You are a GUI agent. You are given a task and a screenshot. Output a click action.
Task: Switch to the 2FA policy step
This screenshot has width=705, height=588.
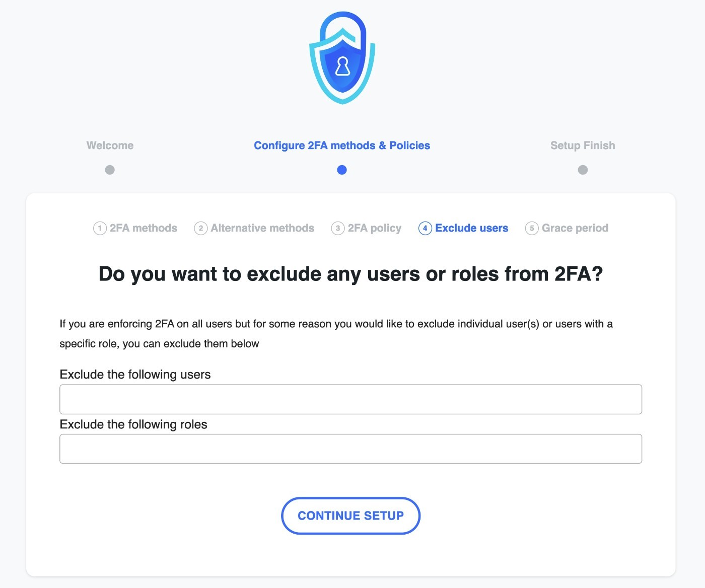tap(375, 228)
